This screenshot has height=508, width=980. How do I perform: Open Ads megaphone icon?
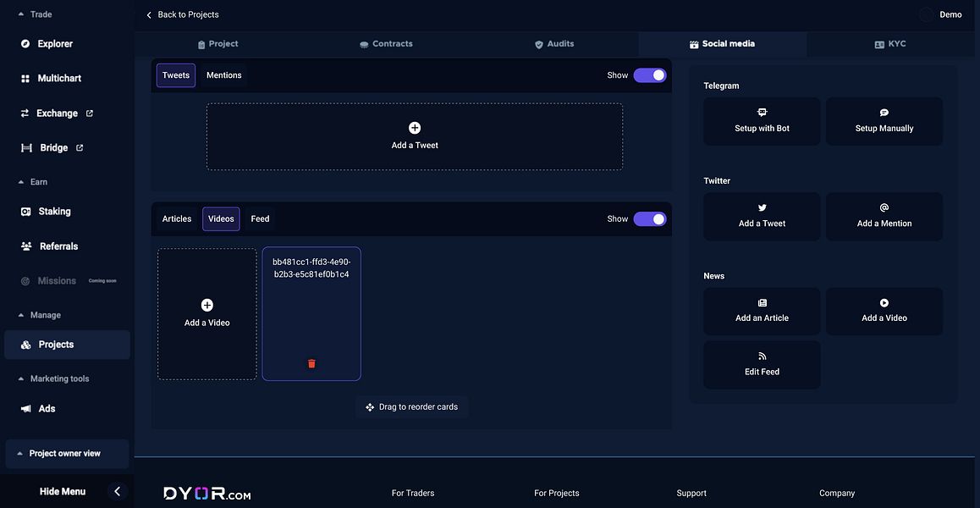coord(25,409)
